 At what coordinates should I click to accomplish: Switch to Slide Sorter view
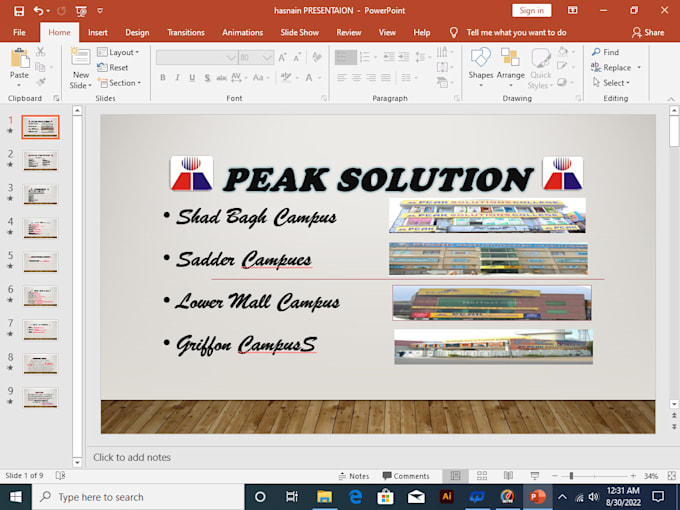482,476
